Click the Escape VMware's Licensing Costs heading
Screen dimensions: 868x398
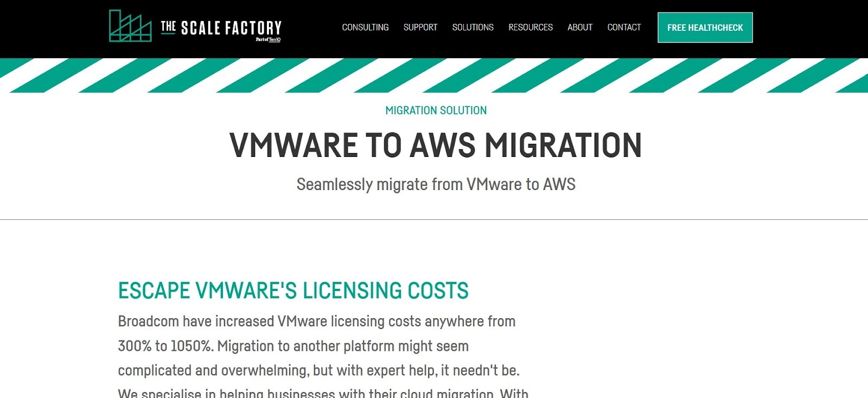coord(293,290)
